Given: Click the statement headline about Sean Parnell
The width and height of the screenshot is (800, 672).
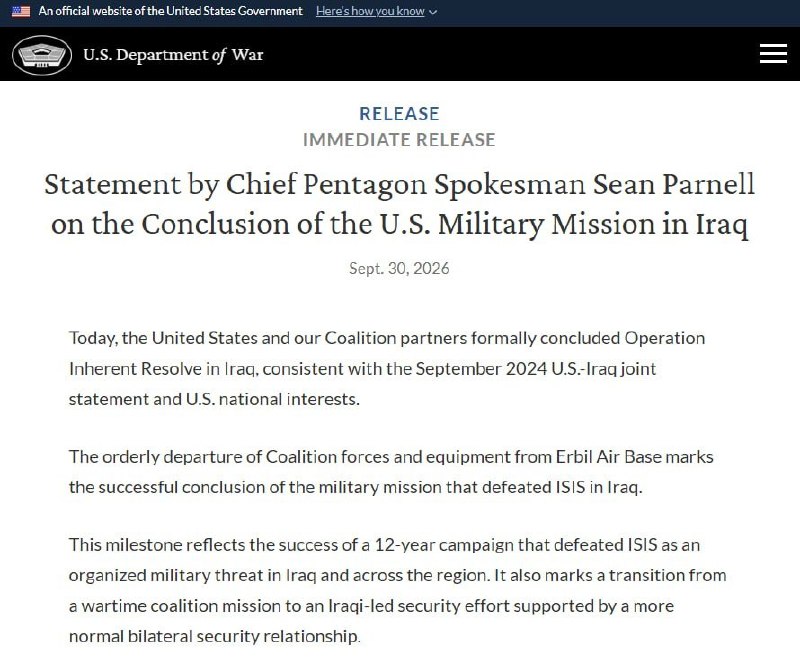Looking at the screenshot, I should pyautogui.click(x=399, y=204).
